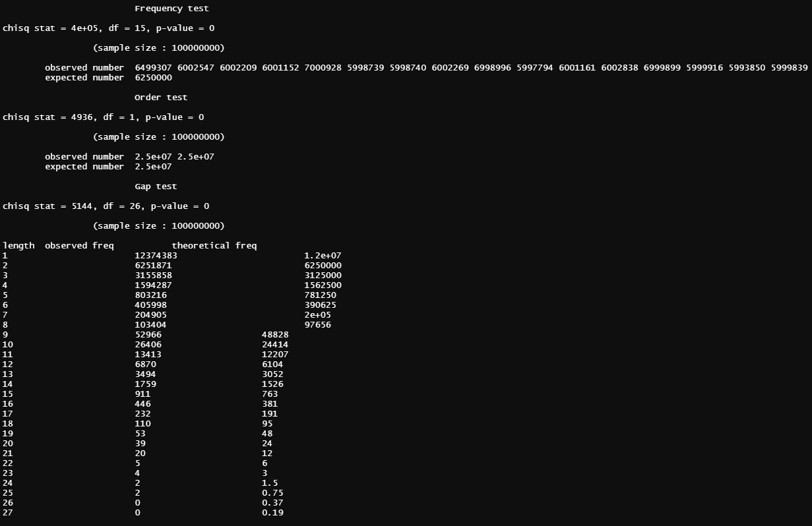
Task: Click observed freq 911
Action: coord(142,394)
